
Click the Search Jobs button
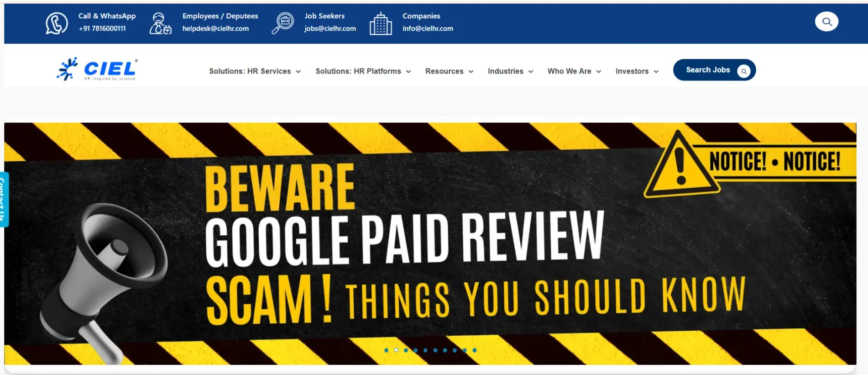point(714,70)
